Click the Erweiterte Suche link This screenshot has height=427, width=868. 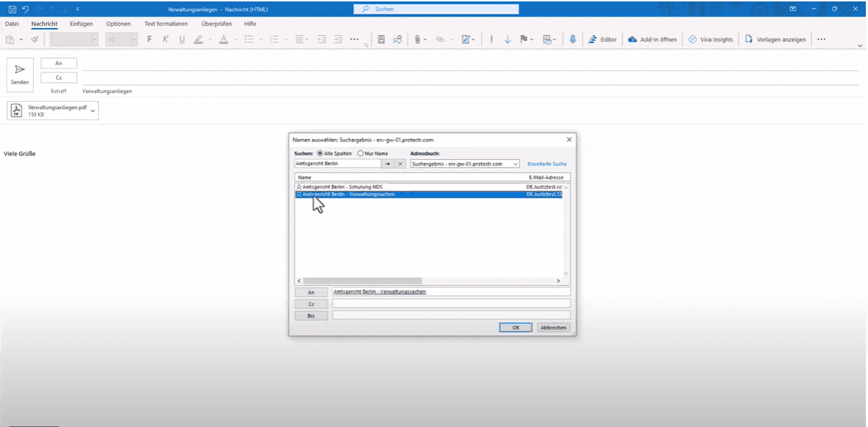tap(547, 164)
